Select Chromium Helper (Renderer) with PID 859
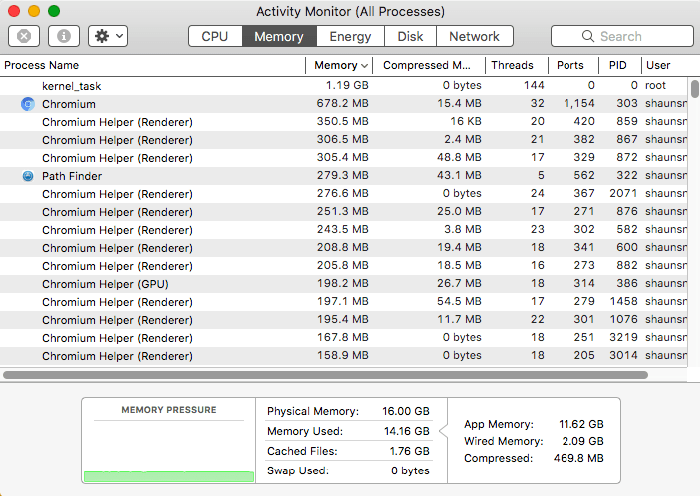Image resolution: width=700 pixels, height=496 pixels. (344, 122)
